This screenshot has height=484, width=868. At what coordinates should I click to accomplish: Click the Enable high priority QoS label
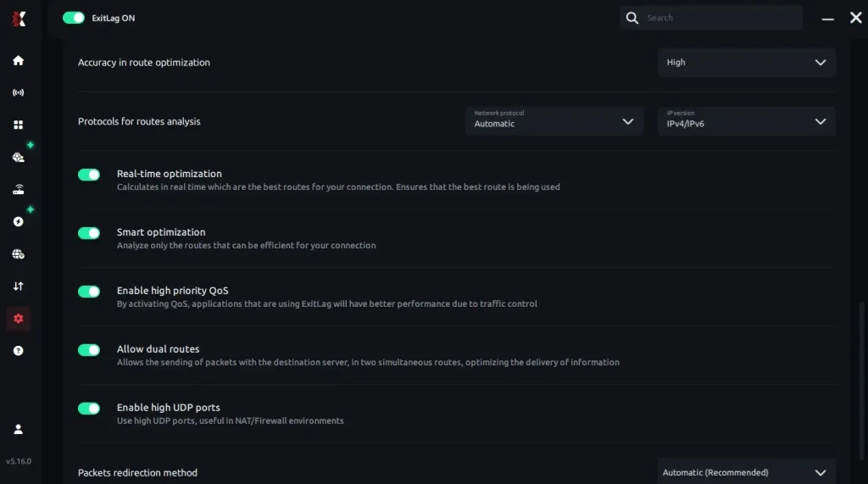(172, 291)
